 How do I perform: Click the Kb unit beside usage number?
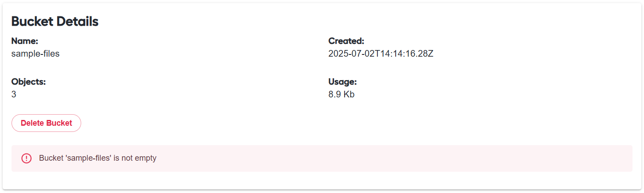pyautogui.click(x=349, y=94)
